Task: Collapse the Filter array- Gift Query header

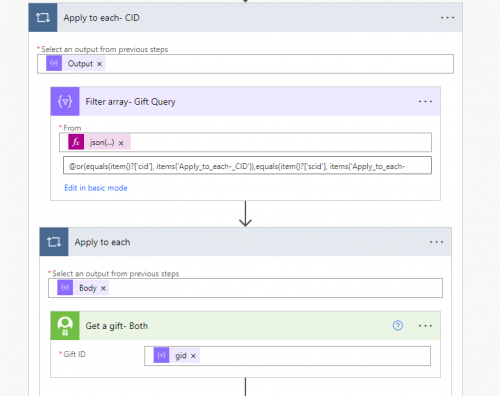Action: tap(245, 101)
